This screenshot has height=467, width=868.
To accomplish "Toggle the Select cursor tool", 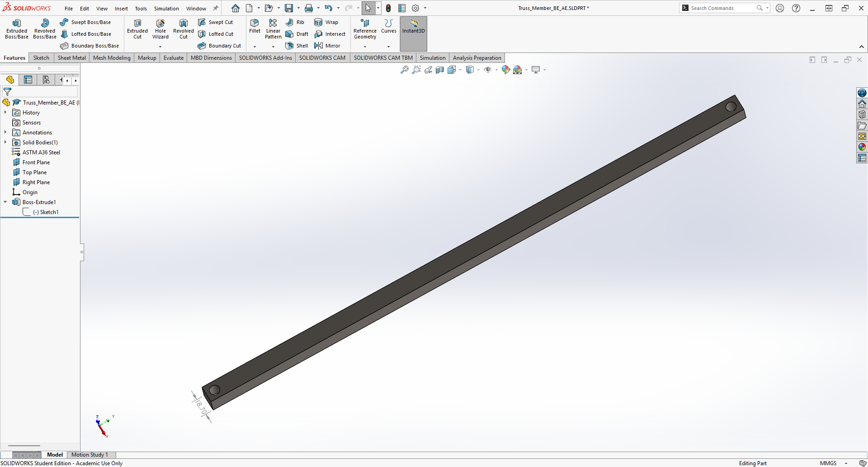I will click(368, 8).
